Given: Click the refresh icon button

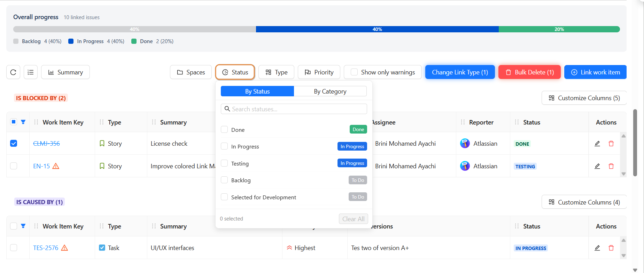Looking at the screenshot, I should click(13, 72).
